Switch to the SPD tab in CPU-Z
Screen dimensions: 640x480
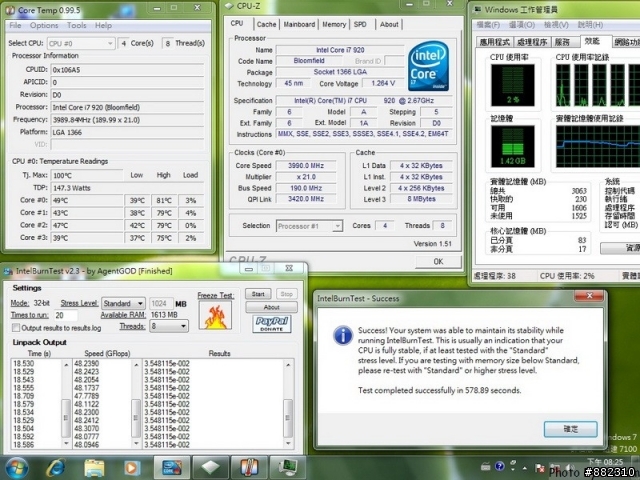[x=360, y=24]
